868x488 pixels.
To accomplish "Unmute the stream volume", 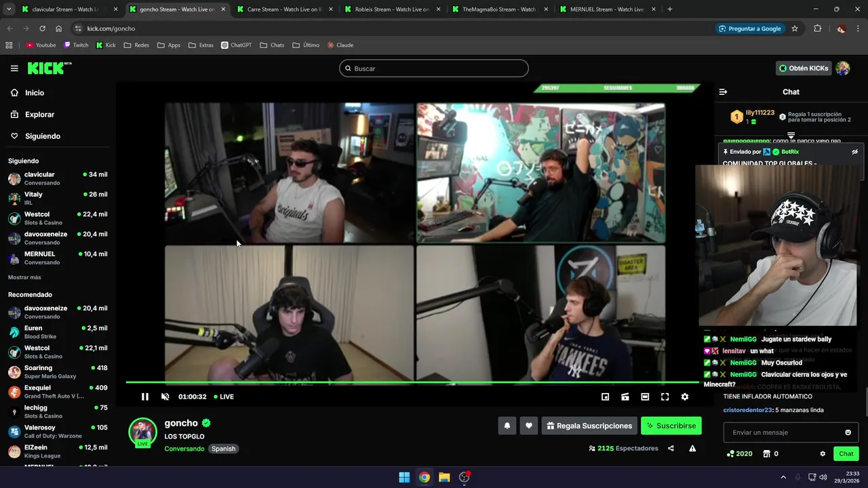I will point(165,396).
